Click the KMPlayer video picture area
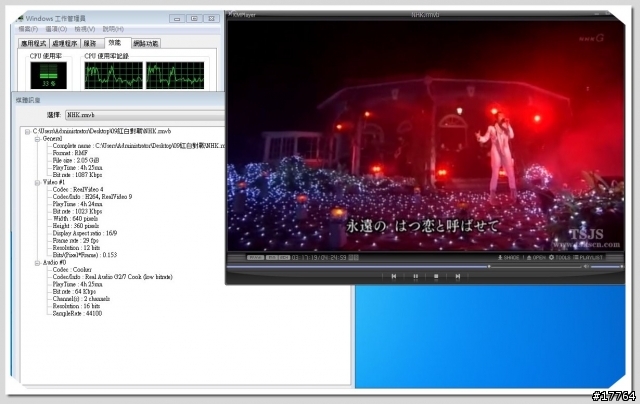Image resolution: width=640 pixels, height=404 pixels. coord(426,135)
